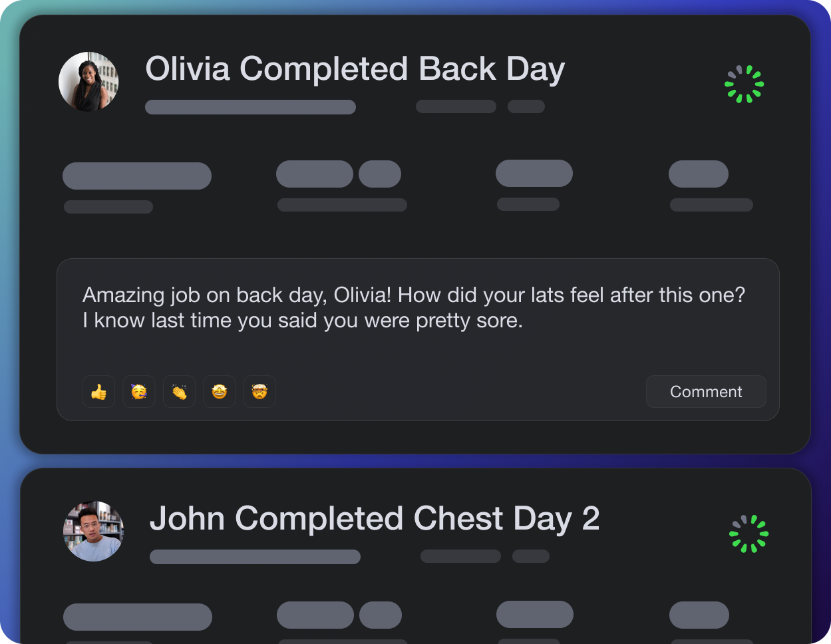
Task: Click the last stat placeholder on John's card
Action: [699, 615]
